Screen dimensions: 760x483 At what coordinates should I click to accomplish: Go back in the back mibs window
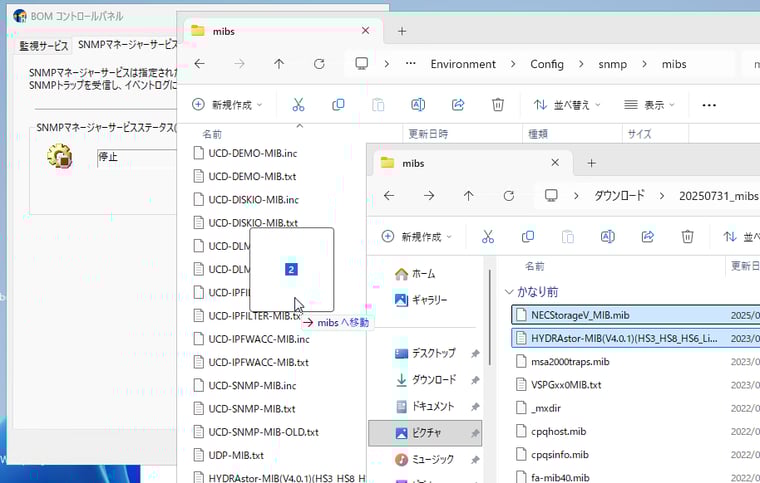pos(200,64)
